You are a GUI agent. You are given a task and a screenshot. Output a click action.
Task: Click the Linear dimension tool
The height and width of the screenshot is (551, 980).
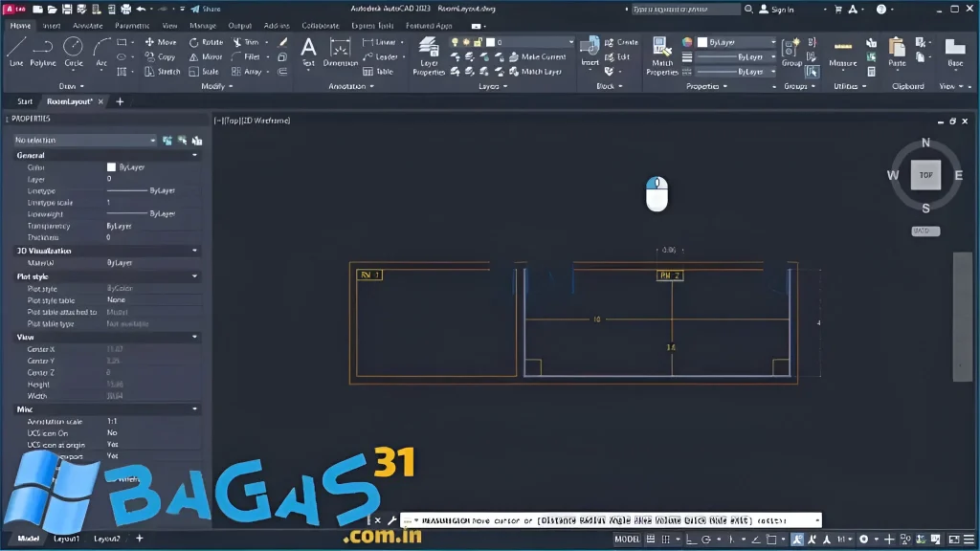pos(379,42)
